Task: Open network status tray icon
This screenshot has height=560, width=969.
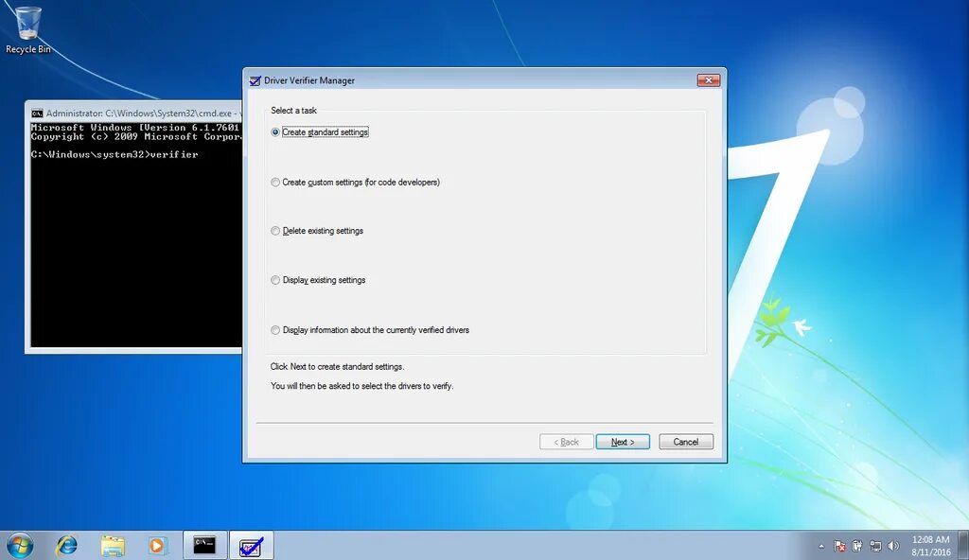Action: (875, 546)
